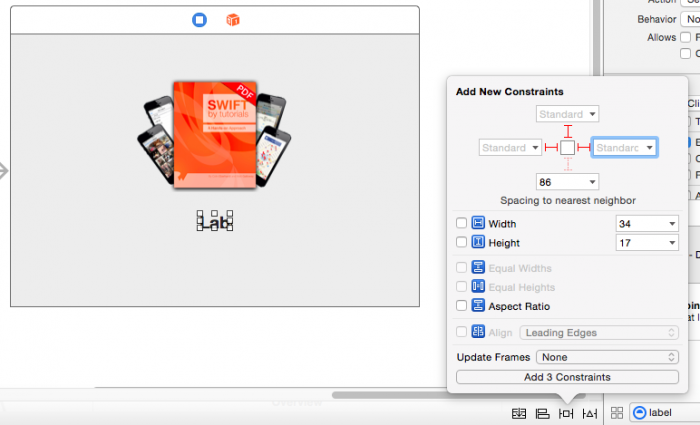Click the Pin constraints button

(566, 413)
